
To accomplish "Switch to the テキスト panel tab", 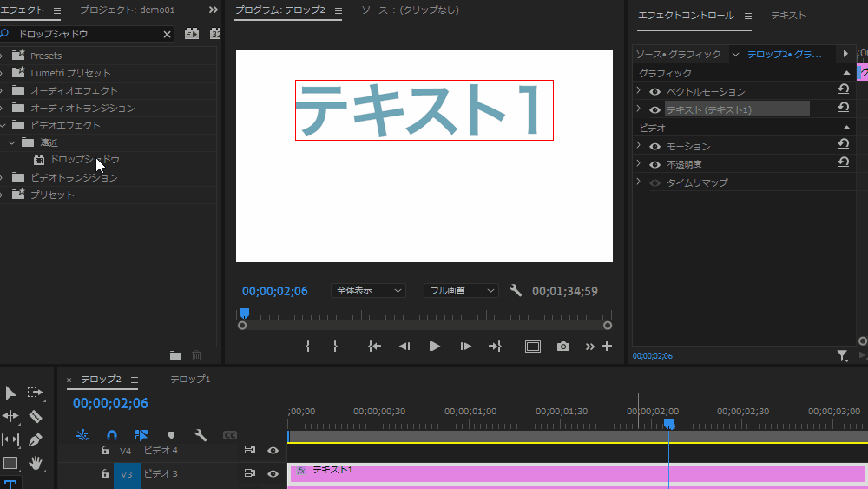I will coord(788,16).
